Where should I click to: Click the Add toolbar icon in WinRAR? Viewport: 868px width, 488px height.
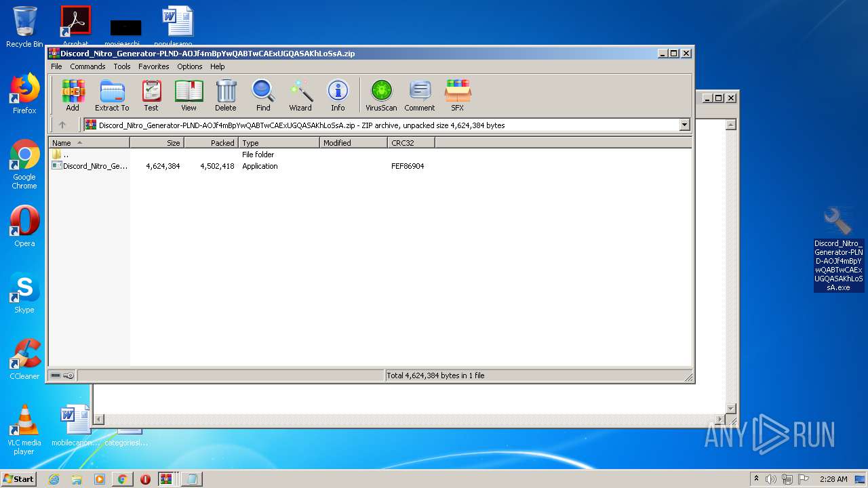coord(73,96)
